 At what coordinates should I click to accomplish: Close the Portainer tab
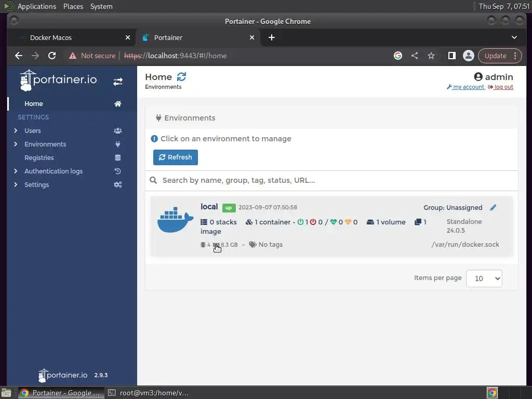coord(252,37)
